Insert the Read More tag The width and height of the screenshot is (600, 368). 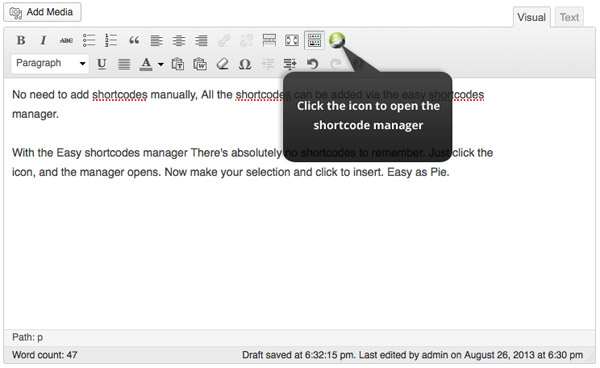click(269, 40)
